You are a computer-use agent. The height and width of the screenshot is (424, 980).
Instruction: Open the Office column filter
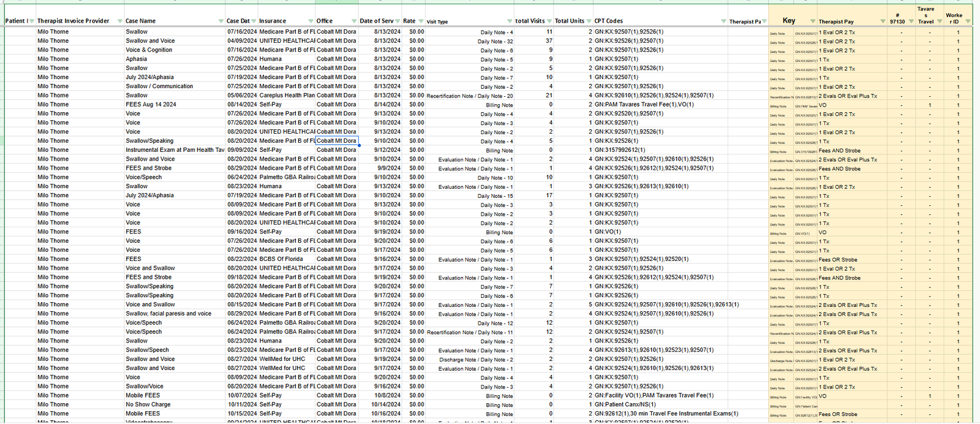[x=354, y=21]
